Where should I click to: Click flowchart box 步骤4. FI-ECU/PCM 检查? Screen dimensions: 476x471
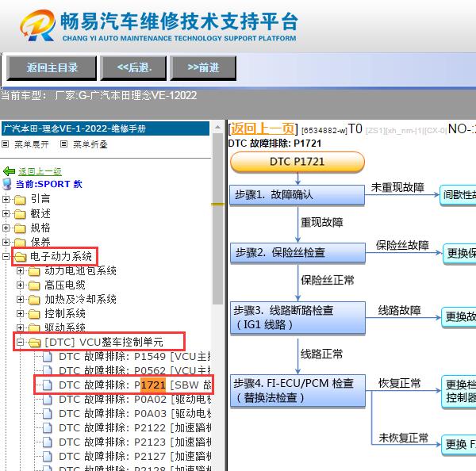click(x=297, y=390)
